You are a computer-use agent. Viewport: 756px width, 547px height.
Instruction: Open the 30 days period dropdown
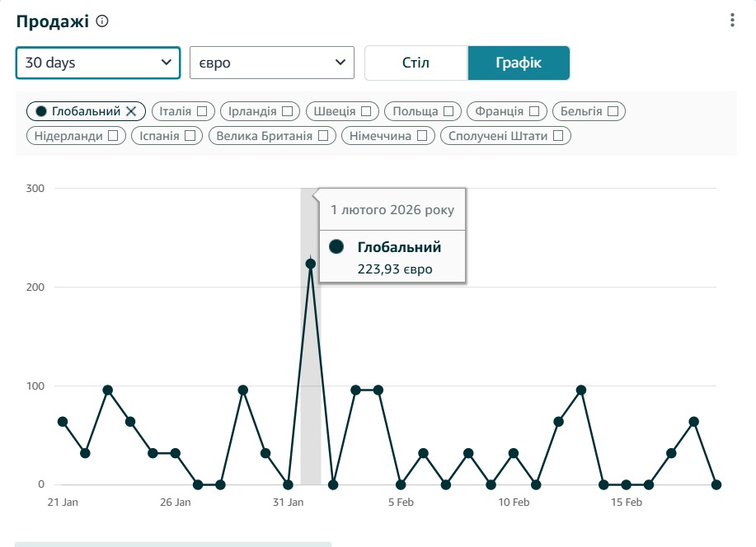98,63
